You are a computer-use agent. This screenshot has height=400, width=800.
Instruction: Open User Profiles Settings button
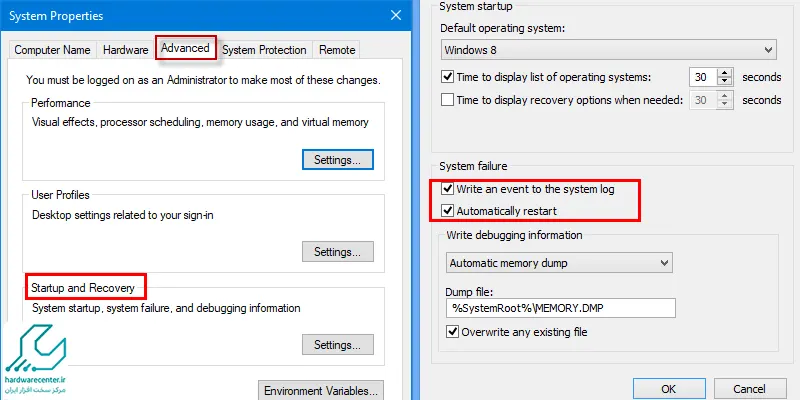[338, 252]
